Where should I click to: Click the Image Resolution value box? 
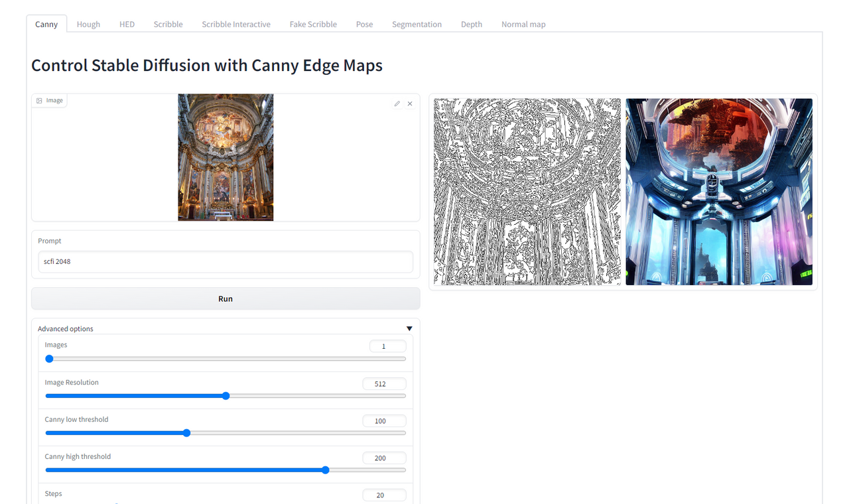tap(384, 383)
